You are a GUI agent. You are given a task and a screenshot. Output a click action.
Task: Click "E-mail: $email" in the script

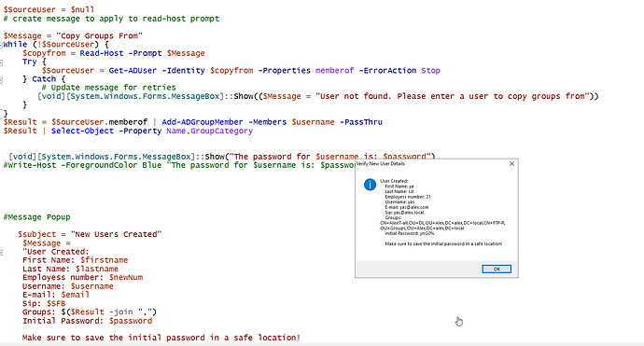click(x=56, y=295)
